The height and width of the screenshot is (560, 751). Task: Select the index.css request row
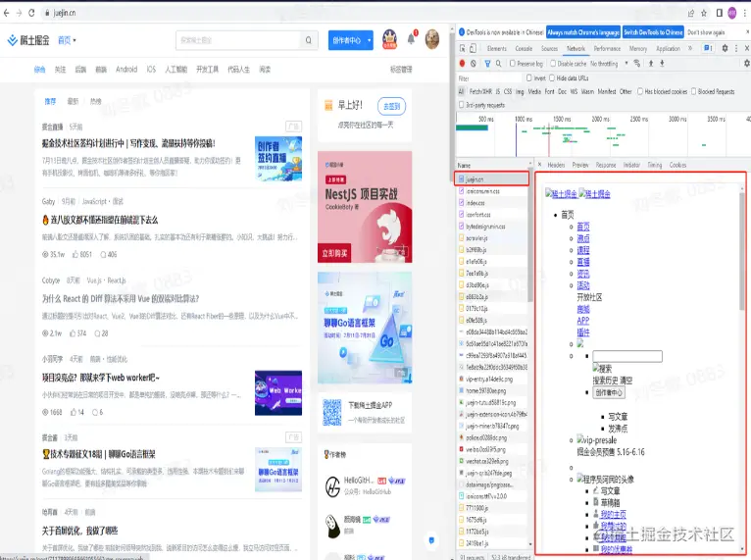point(491,203)
